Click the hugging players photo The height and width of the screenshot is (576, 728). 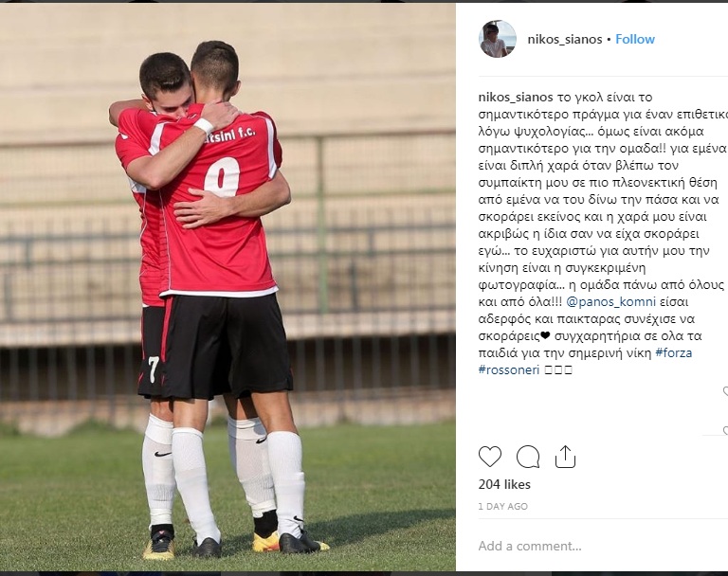(x=227, y=287)
